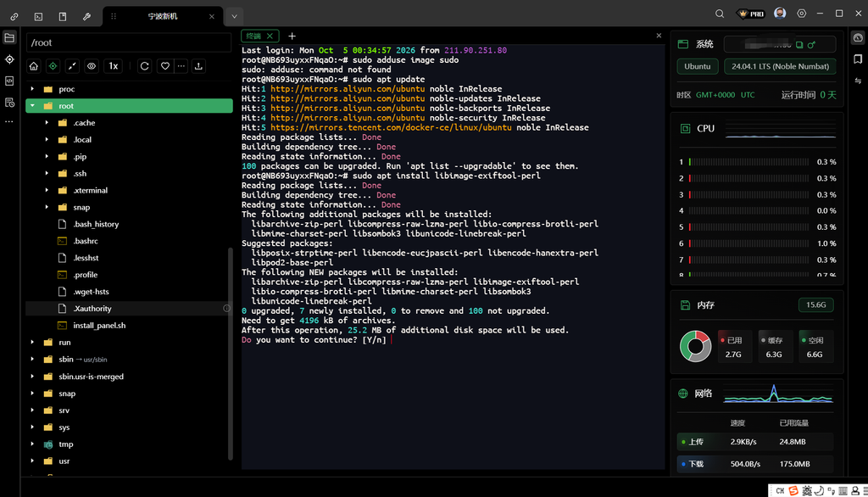
Task: Expand the .xterminal folder
Action: pos(47,190)
